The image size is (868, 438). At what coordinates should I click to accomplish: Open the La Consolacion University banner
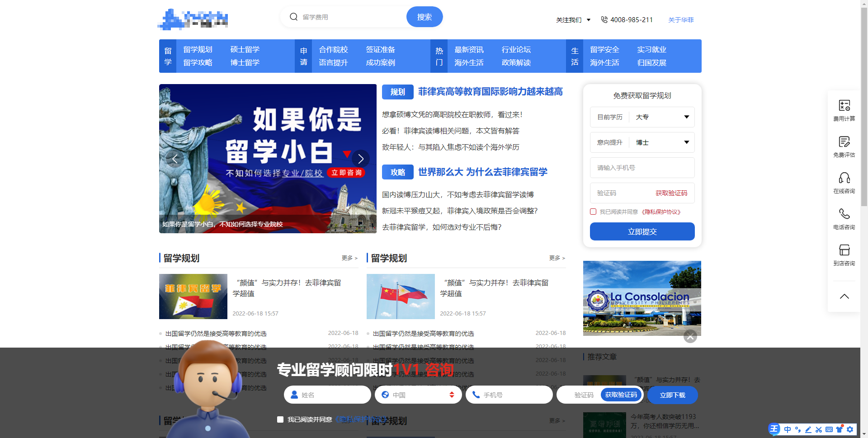click(642, 298)
